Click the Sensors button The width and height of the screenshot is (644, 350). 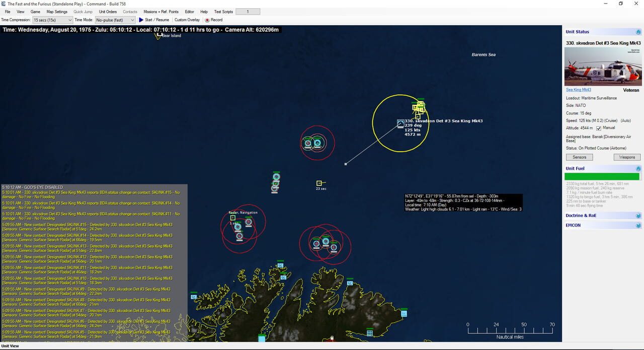pyautogui.click(x=579, y=157)
